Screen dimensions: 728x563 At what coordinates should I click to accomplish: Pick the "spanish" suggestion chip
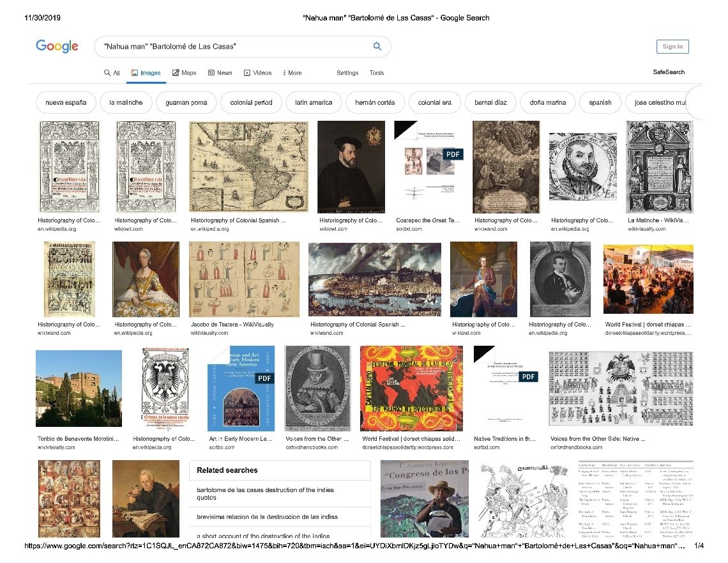pyautogui.click(x=600, y=103)
